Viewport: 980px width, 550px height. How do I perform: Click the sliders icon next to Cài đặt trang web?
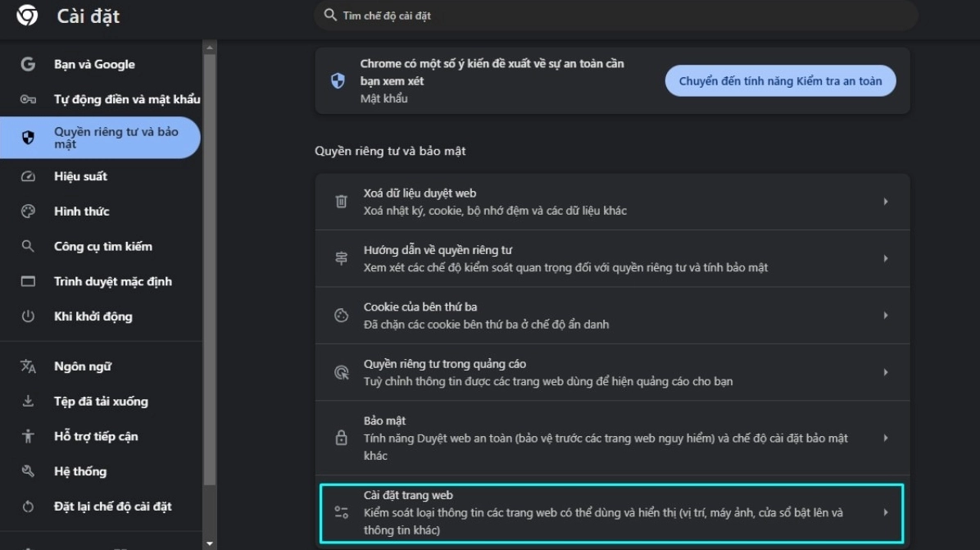pos(341,511)
